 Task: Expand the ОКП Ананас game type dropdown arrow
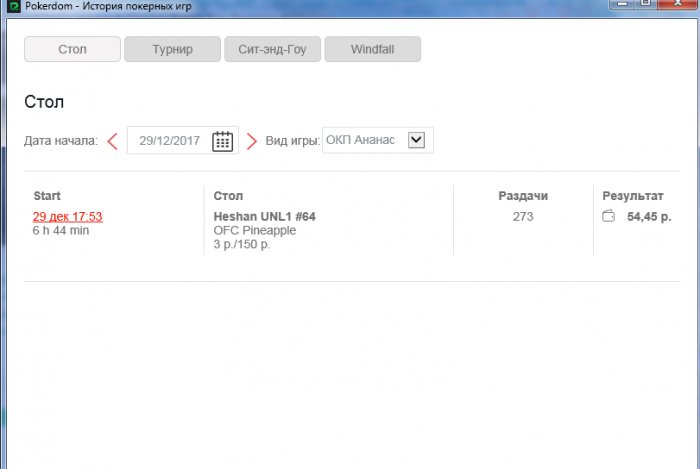(x=416, y=140)
